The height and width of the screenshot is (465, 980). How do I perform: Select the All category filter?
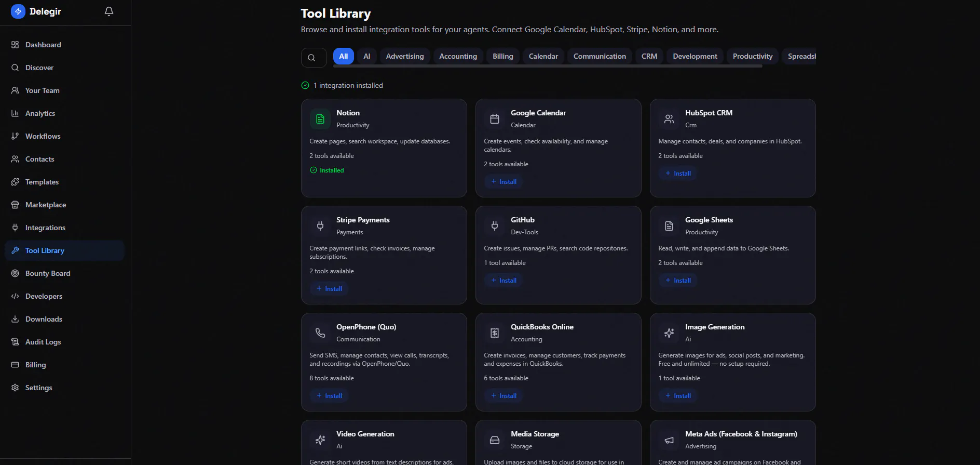(344, 56)
